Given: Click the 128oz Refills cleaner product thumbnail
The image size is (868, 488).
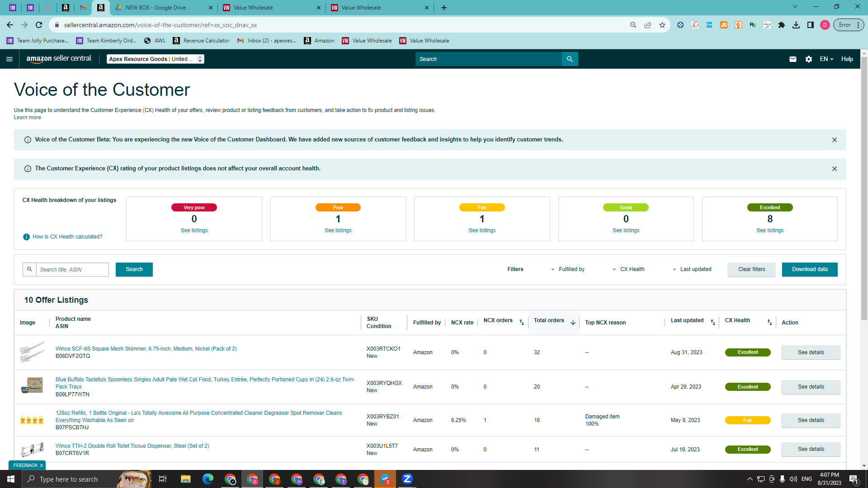Looking at the screenshot, I should (32, 420).
